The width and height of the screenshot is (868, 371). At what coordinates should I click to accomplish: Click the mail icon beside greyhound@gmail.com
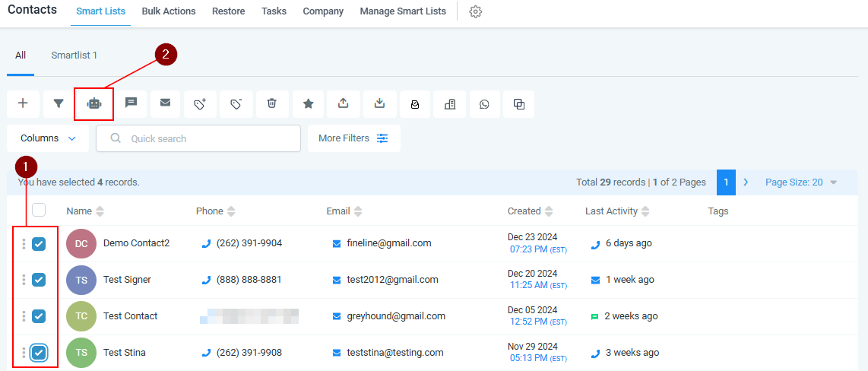tap(337, 317)
